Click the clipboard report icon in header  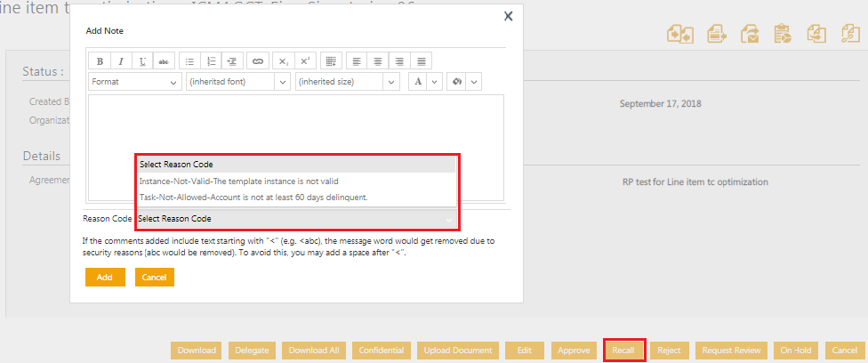[x=783, y=34]
